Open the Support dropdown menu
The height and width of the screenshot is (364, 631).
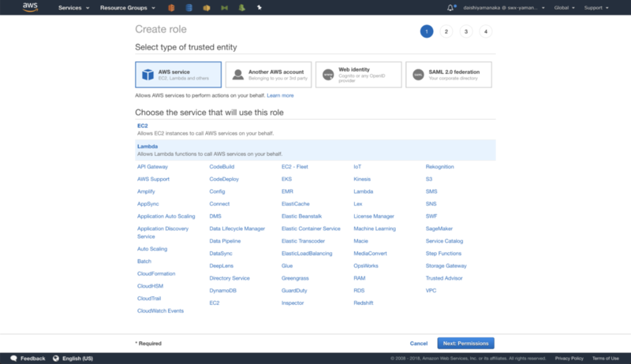coord(596,8)
